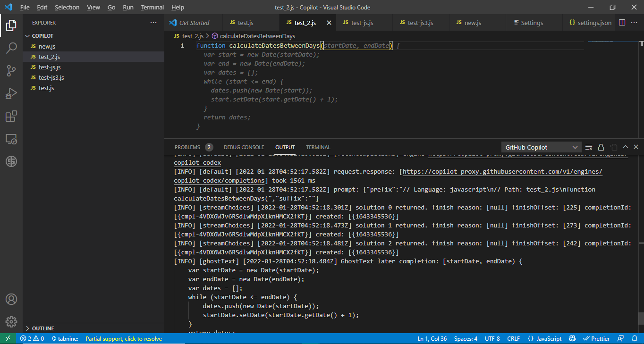Open test.js in the Explorer tree

(x=93, y=88)
